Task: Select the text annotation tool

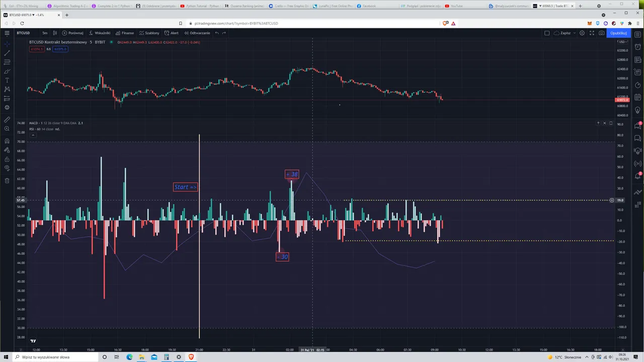Action: coord(7,80)
